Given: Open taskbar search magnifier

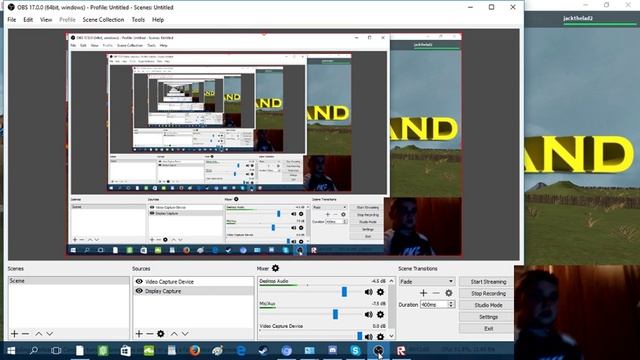Looking at the screenshot, I should click(x=34, y=351).
